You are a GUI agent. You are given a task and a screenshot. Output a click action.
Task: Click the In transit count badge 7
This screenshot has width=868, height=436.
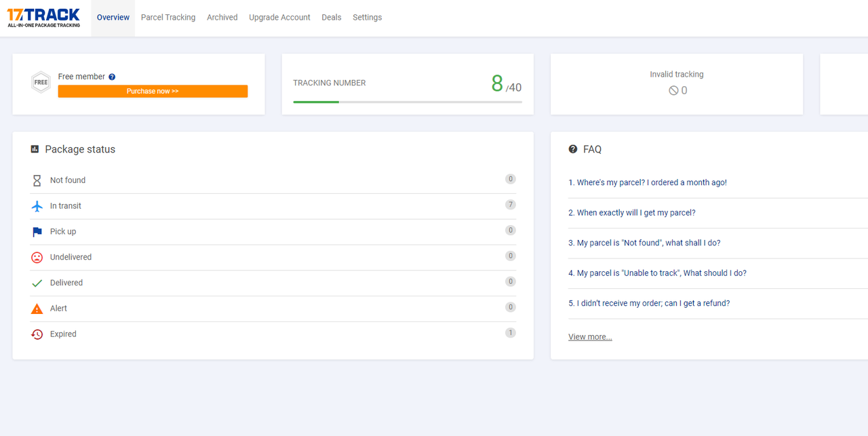(x=511, y=205)
